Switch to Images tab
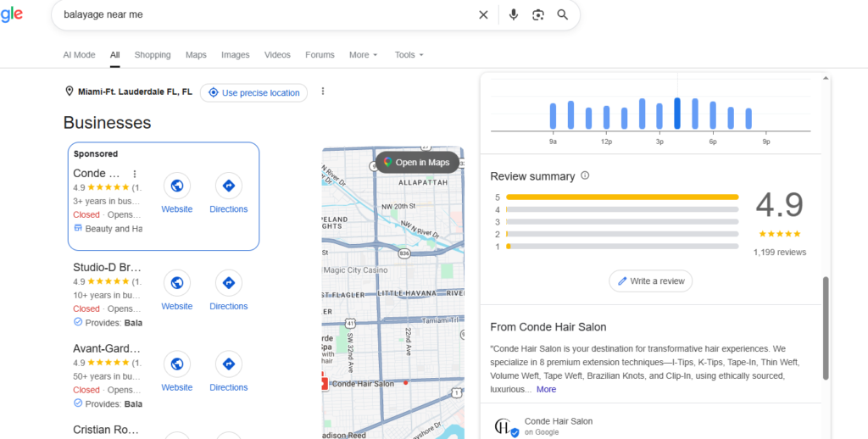The height and width of the screenshot is (439, 868). [236, 55]
